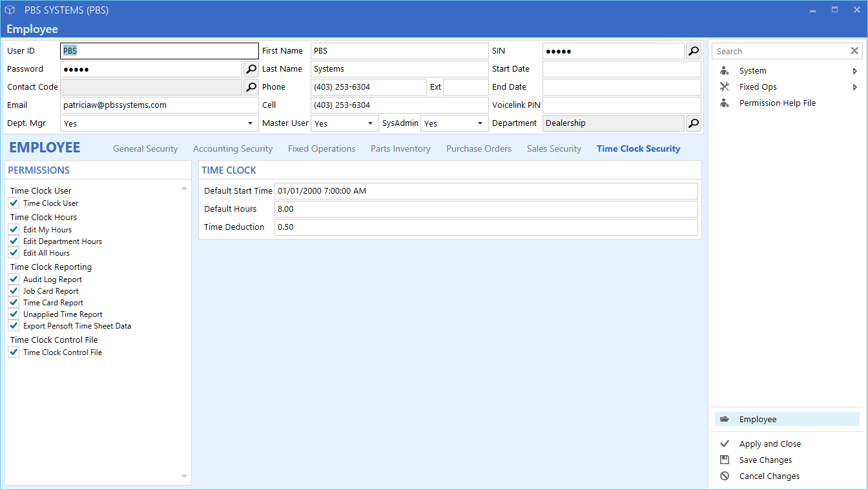The height and width of the screenshot is (490, 868).
Task: Click the Employee folder icon
Action: pos(725,420)
